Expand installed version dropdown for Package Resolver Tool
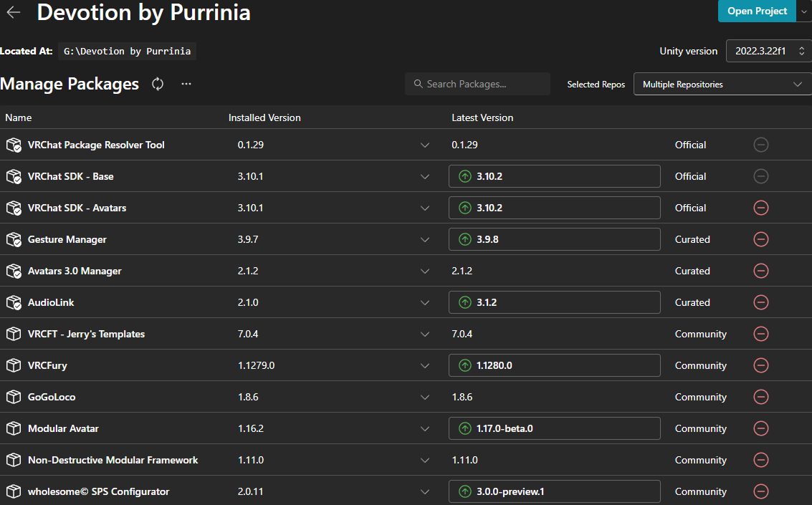This screenshot has height=505, width=812. tap(425, 145)
